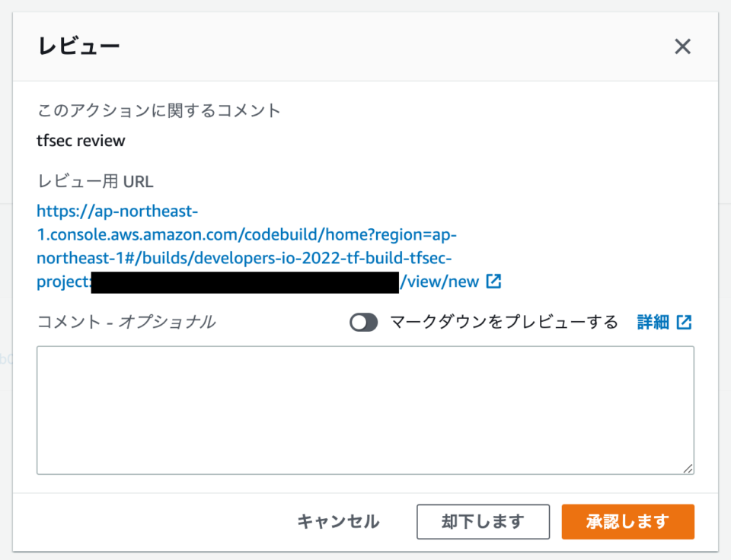731x560 pixels.
Task: Click the external-link icon beside 詳細
Action: click(x=684, y=322)
